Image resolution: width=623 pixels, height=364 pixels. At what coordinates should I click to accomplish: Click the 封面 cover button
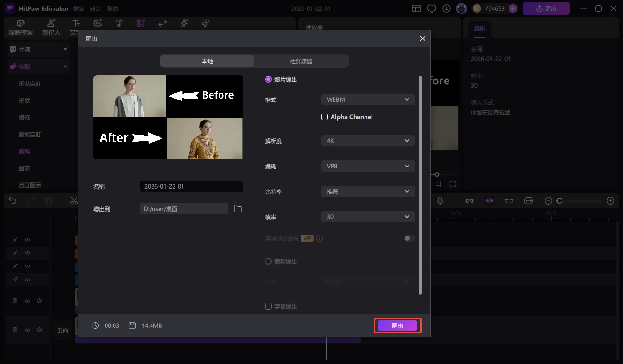click(x=63, y=330)
